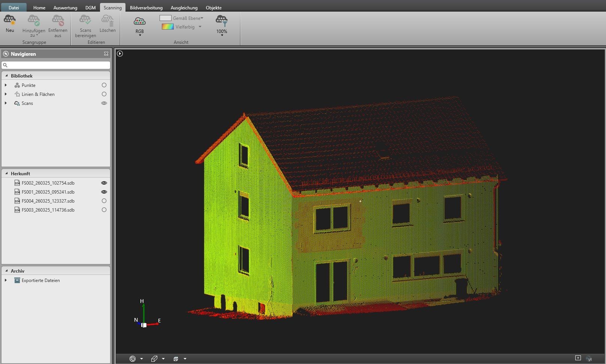The height and width of the screenshot is (364, 606).
Task: Click the Löschen scan icon
Action: [x=107, y=20]
